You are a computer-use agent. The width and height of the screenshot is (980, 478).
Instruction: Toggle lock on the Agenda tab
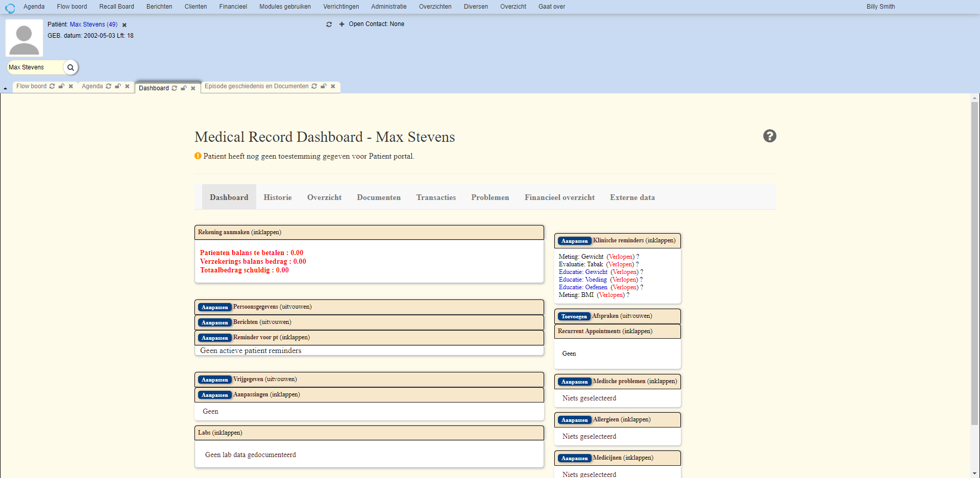point(118,86)
